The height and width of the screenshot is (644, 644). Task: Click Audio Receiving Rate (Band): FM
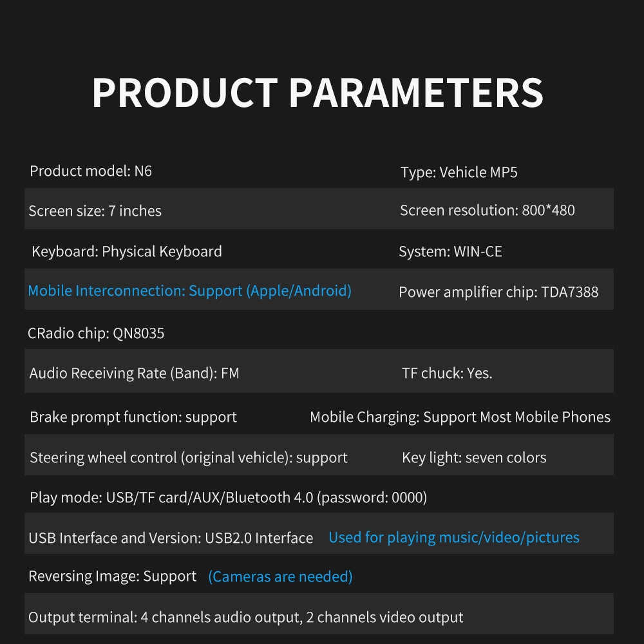pyautogui.click(x=134, y=374)
